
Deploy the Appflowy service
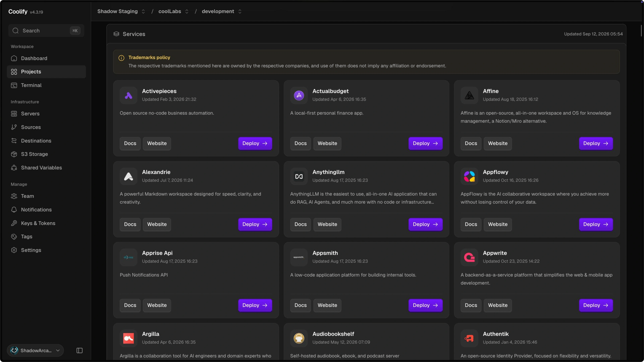tap(596, 224)
